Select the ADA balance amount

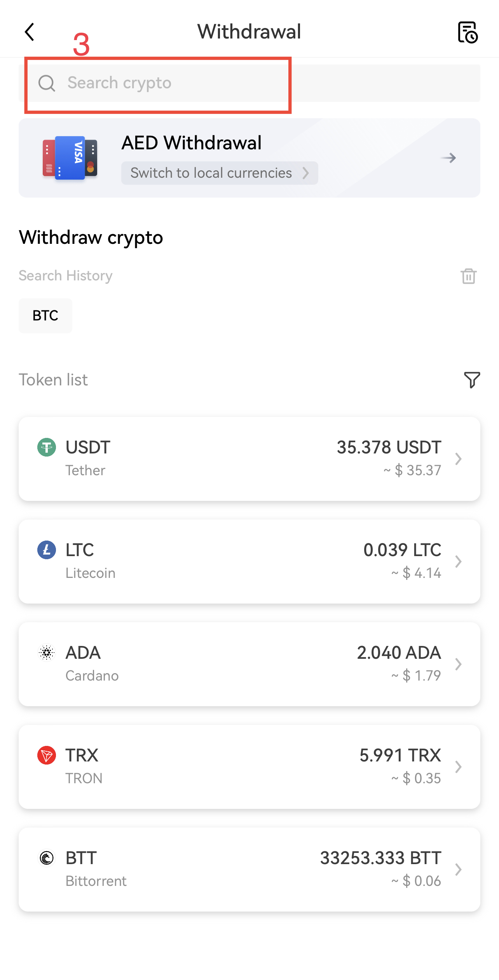399,653
